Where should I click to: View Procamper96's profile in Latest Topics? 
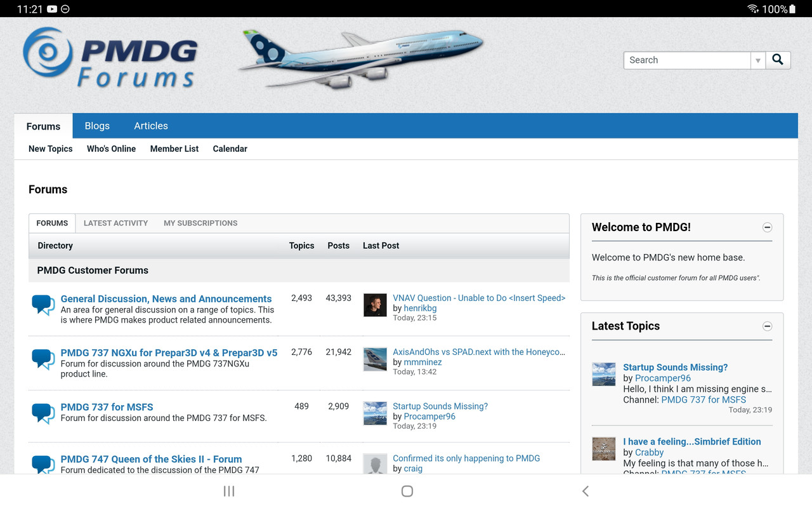tap(663, 378)
